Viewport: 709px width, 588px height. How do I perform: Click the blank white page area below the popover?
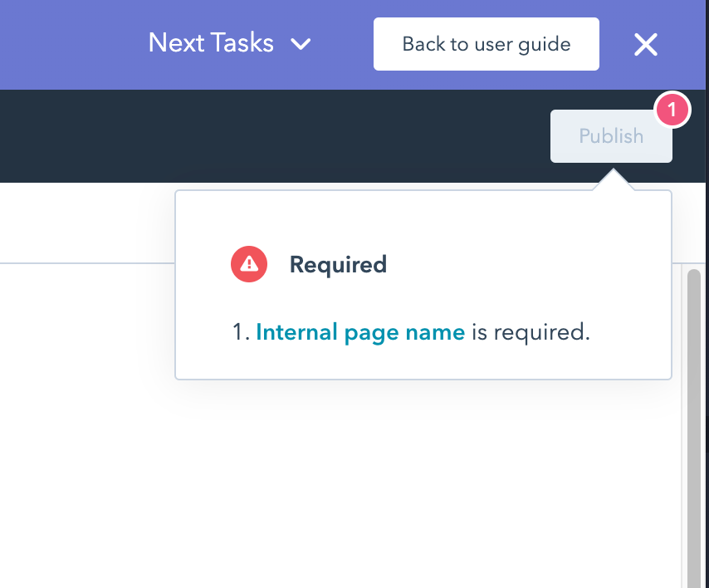click(332, 482)
